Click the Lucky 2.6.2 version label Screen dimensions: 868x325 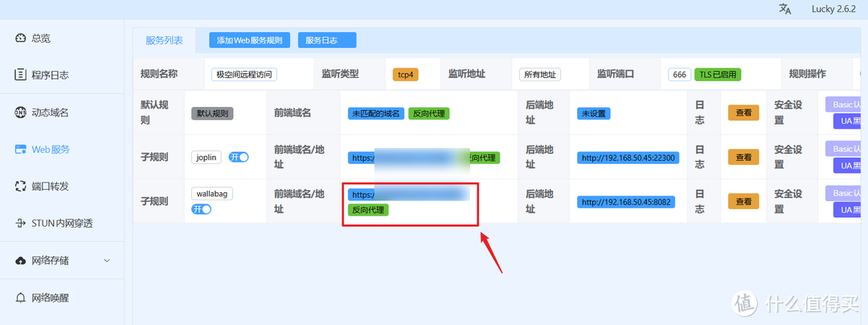point(833,9)
